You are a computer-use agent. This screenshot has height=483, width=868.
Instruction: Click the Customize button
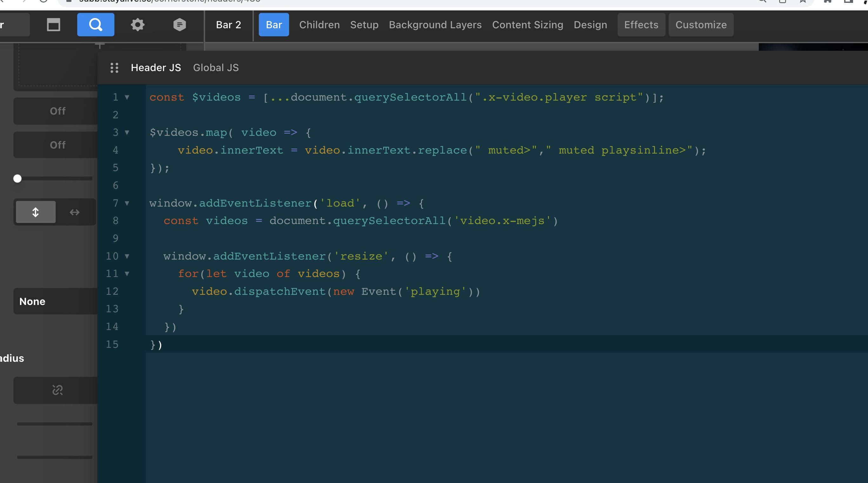tap(701, 24)
